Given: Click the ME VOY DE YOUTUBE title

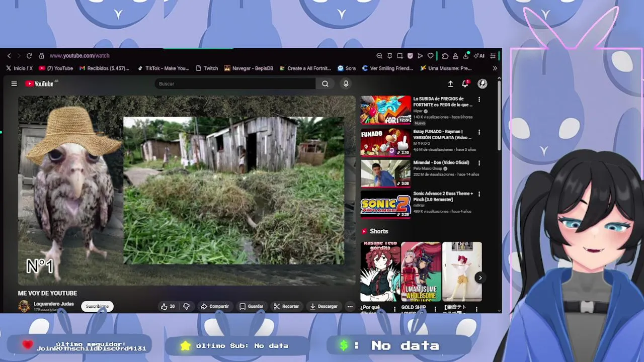Looking at the screenshot, I should [47, 293].
